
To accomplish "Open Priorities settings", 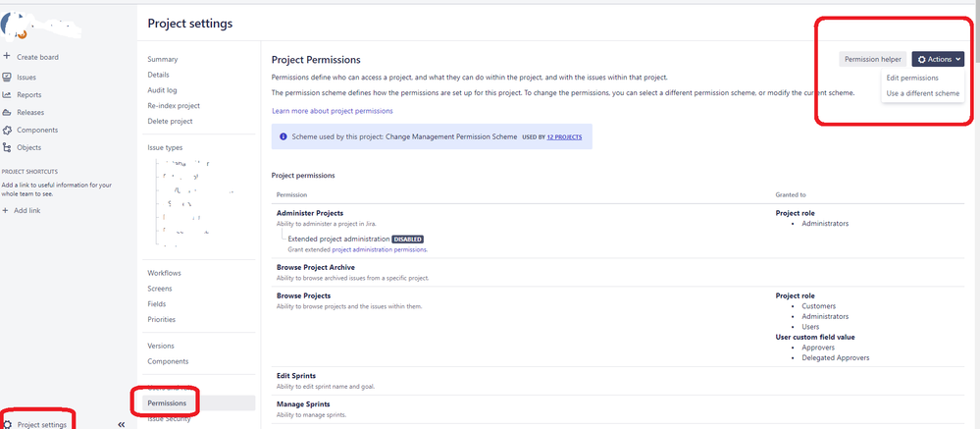I will point(161,320).
